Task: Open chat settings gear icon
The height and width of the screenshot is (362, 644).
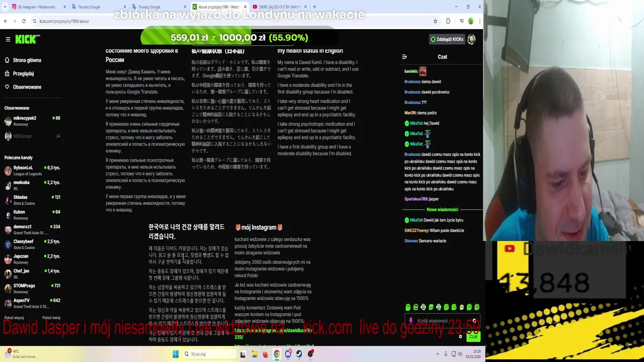Action: (460, 336)
